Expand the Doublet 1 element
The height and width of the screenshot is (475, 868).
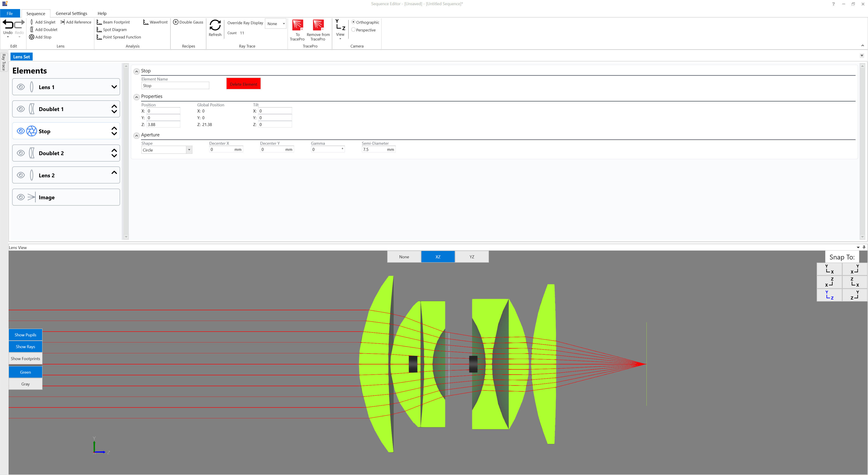(114, 109)
